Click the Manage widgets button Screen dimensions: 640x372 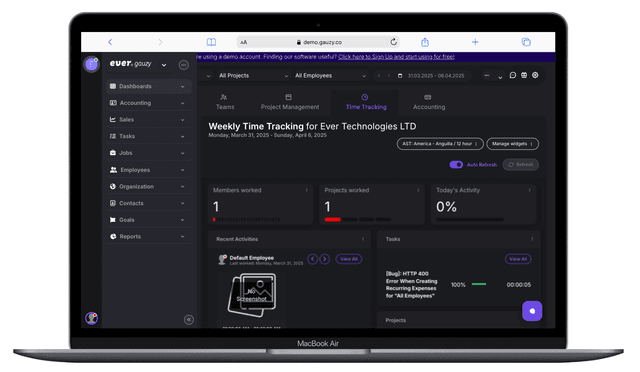513,144
